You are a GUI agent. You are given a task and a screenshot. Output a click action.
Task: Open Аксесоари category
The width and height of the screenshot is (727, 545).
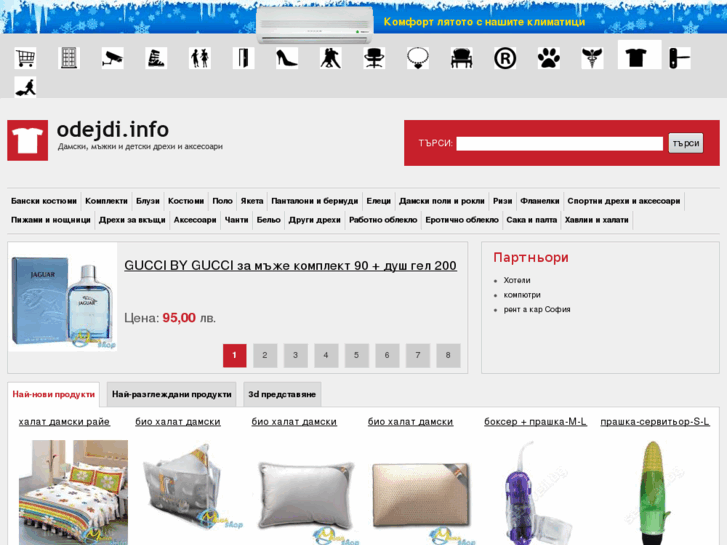(195, 220)
